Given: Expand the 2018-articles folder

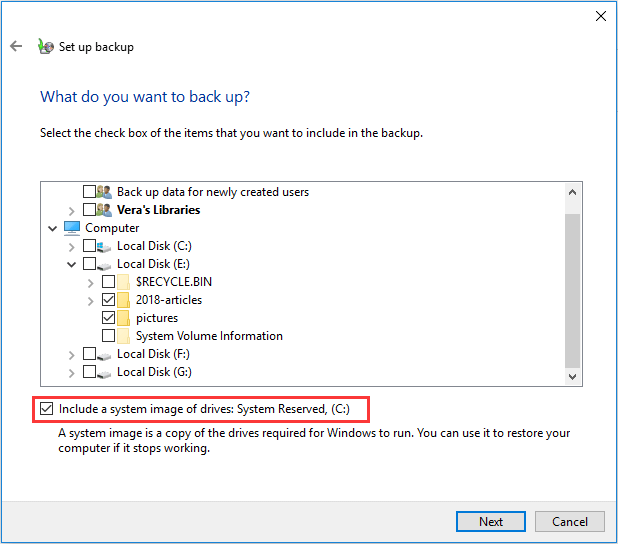Looking at the screenshot, I should (90, 301).
